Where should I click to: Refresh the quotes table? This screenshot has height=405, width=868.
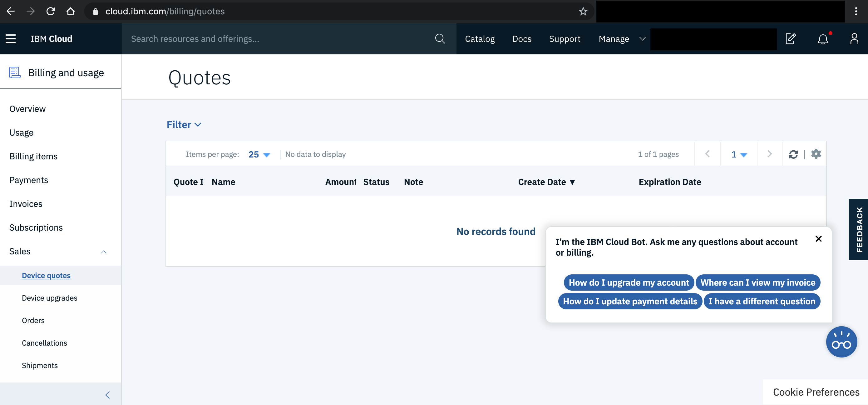point(793,154)
